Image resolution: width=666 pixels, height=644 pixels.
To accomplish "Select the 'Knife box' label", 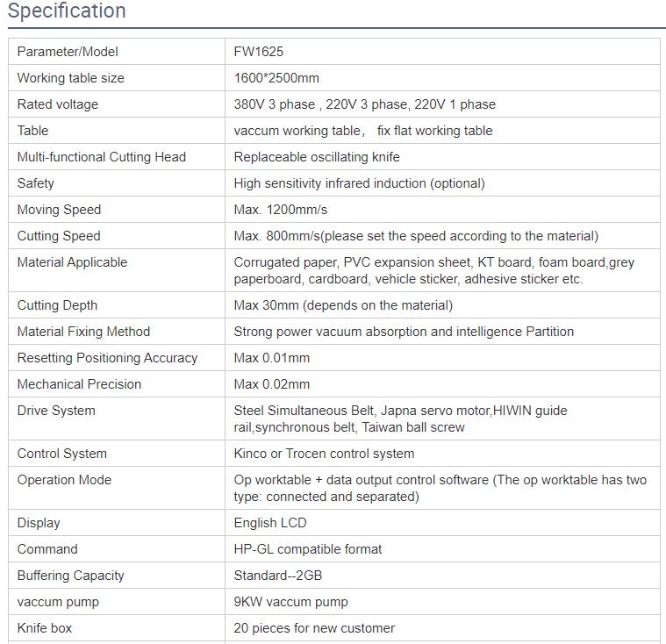I will [x=45, y=628].
